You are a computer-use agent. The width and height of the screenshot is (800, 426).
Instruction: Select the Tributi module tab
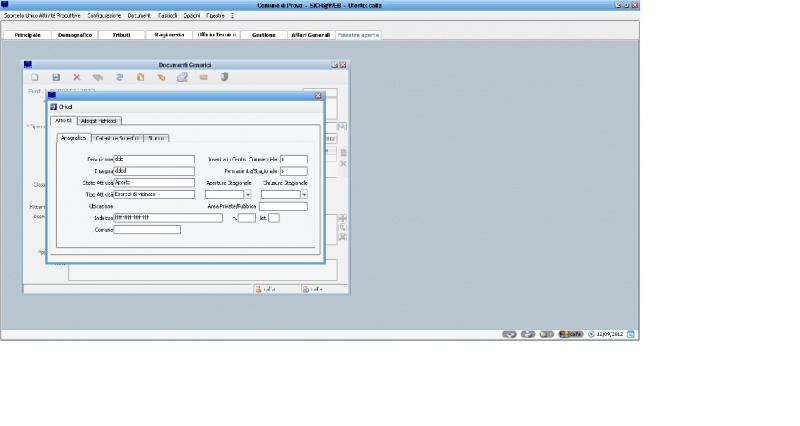(121, 35)
